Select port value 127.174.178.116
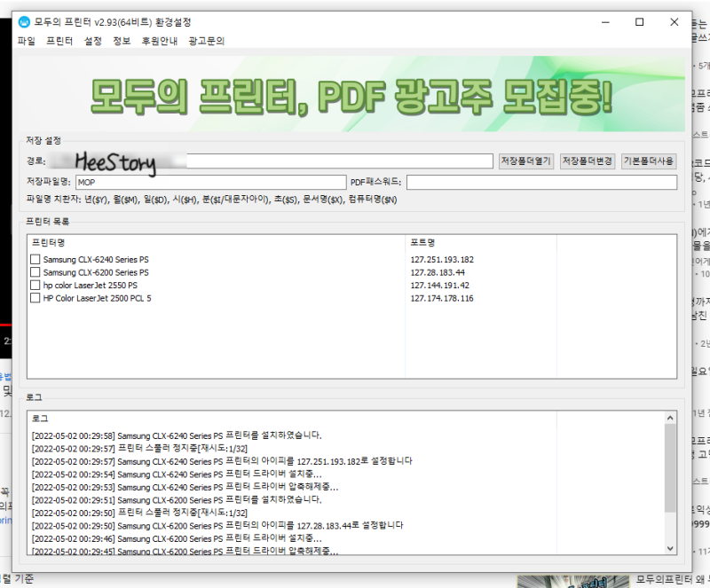The image size is (710, 588). pos(441,298)
